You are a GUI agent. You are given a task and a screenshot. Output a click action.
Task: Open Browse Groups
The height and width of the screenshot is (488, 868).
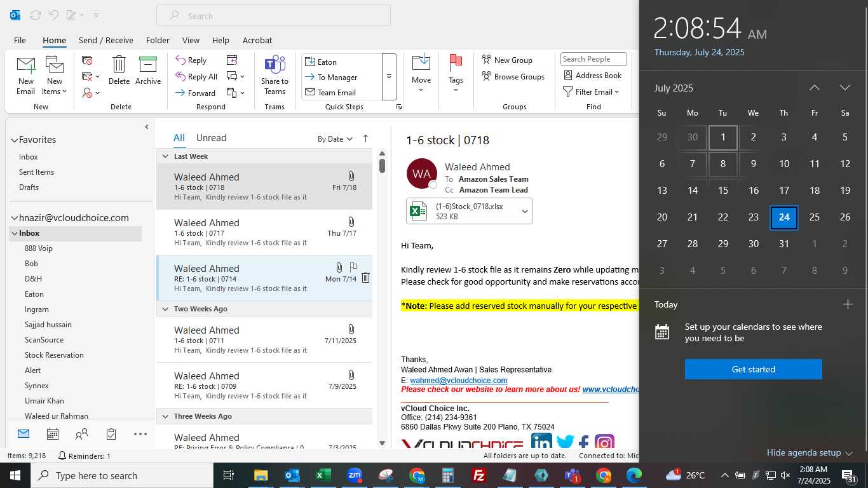[x=513, y=76]
